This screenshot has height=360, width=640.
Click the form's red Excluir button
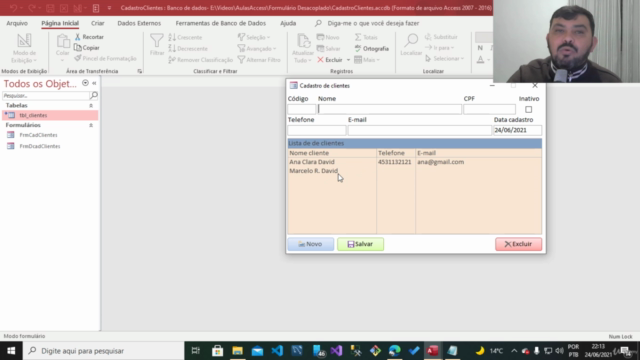click(x=518, y=244)
